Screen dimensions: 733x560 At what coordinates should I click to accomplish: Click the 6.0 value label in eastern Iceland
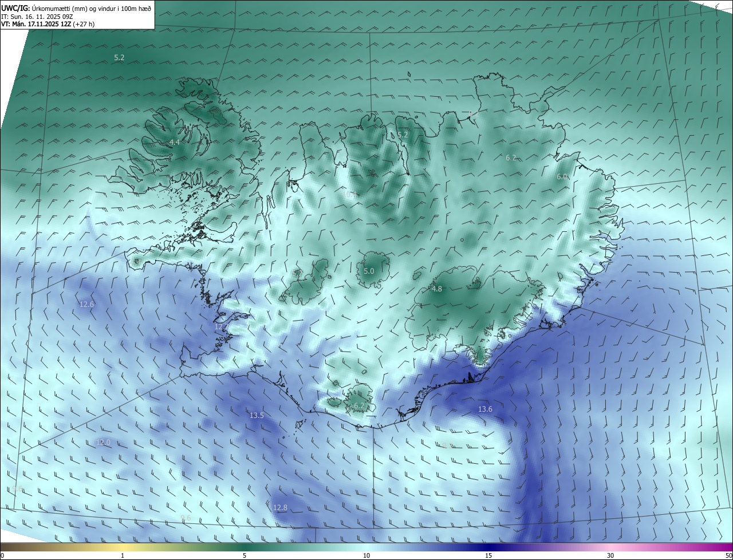562,177
